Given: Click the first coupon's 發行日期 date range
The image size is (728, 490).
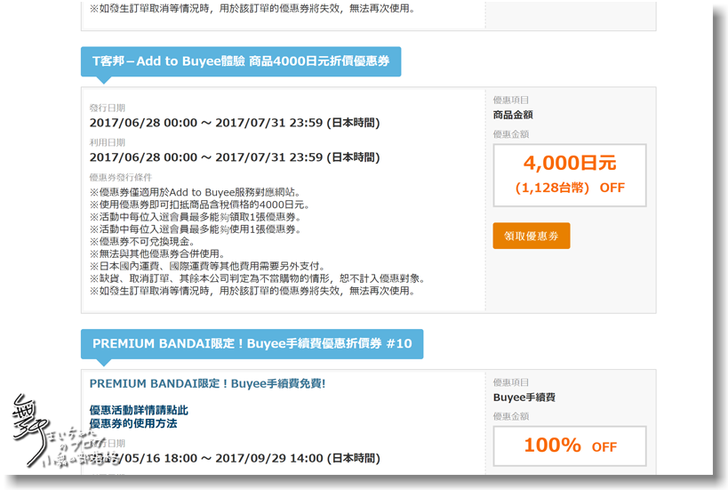Looking at the screenshot, I should (x=234, y=123).
